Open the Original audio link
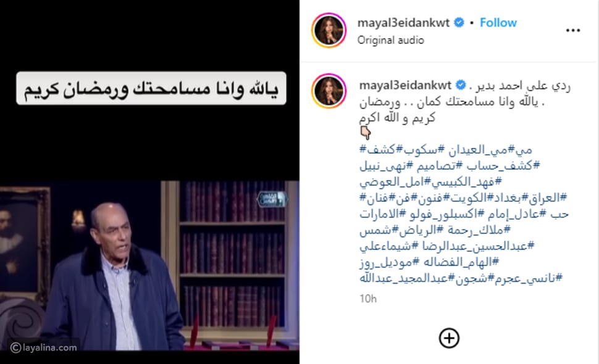 click(390, 40)
